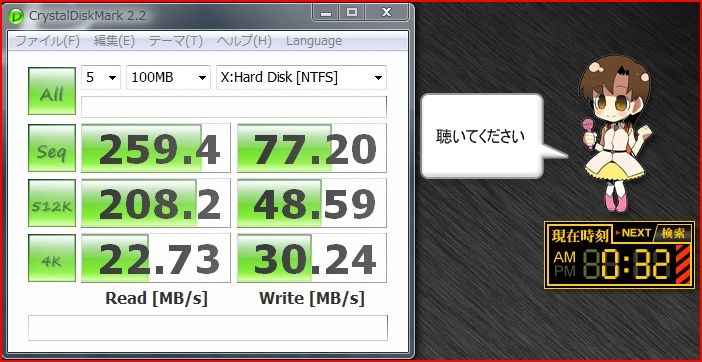Click the Seq read result 259.4

coord(156,148)
